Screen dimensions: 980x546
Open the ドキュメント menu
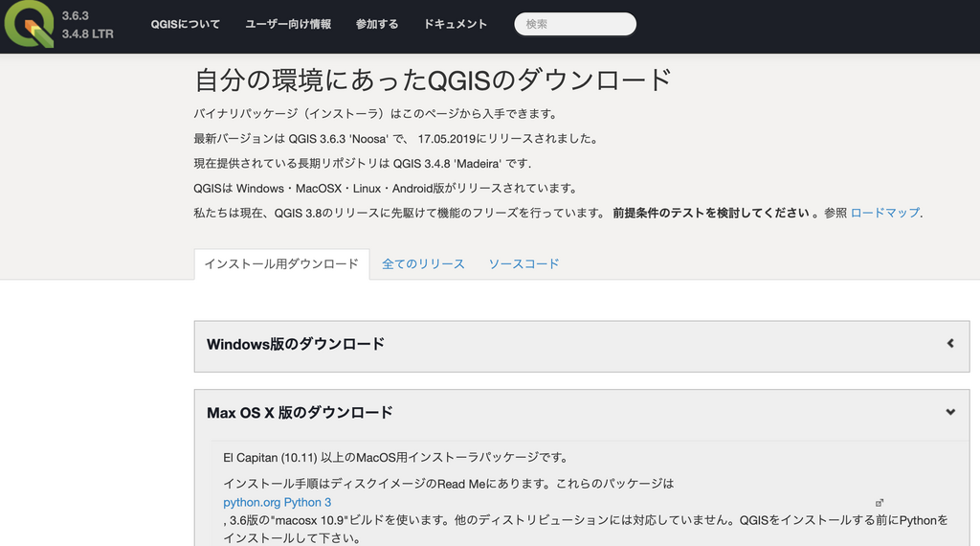pyautogui.click(x=456, y=24)
